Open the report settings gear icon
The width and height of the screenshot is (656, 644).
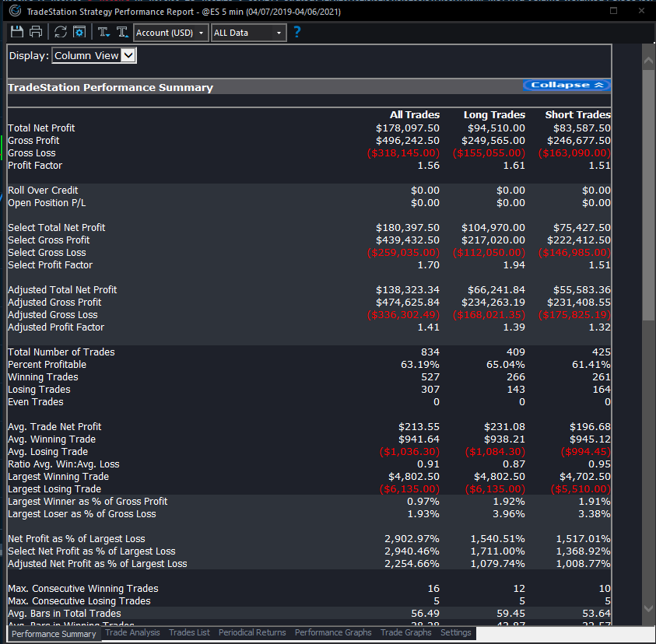pyautogui.click(x=79, y=32)
